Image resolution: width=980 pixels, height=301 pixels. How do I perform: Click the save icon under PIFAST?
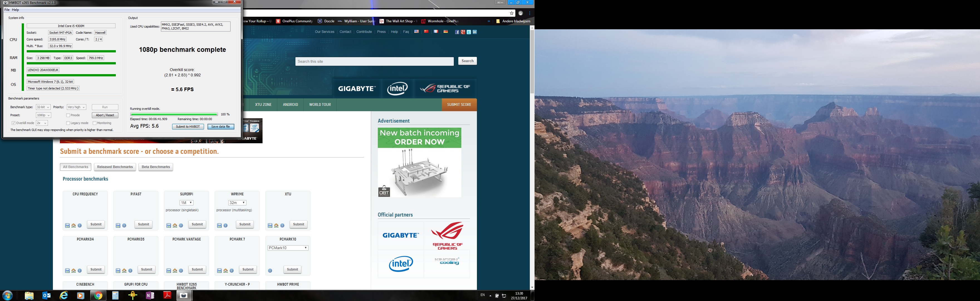tap(118, 225)
